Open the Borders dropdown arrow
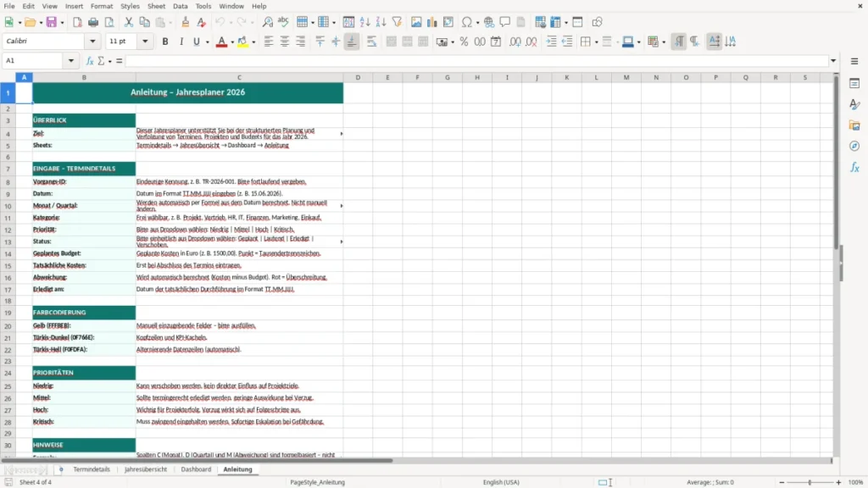The width and height of the screenshot is (868, 488). [596, 42]
